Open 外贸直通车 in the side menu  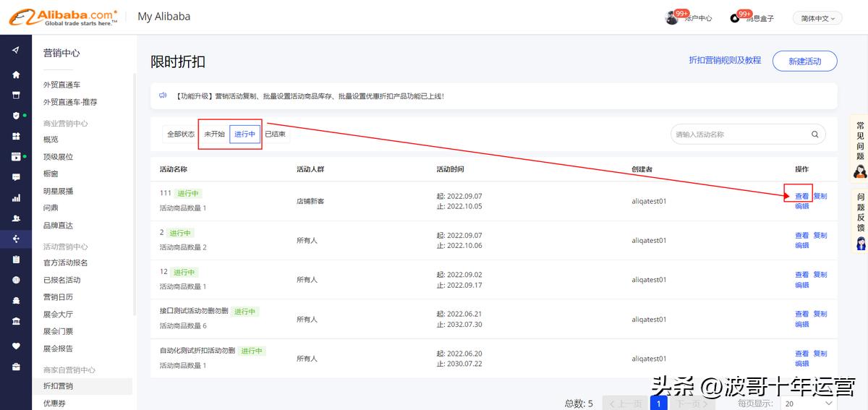[x=61, y=85]
